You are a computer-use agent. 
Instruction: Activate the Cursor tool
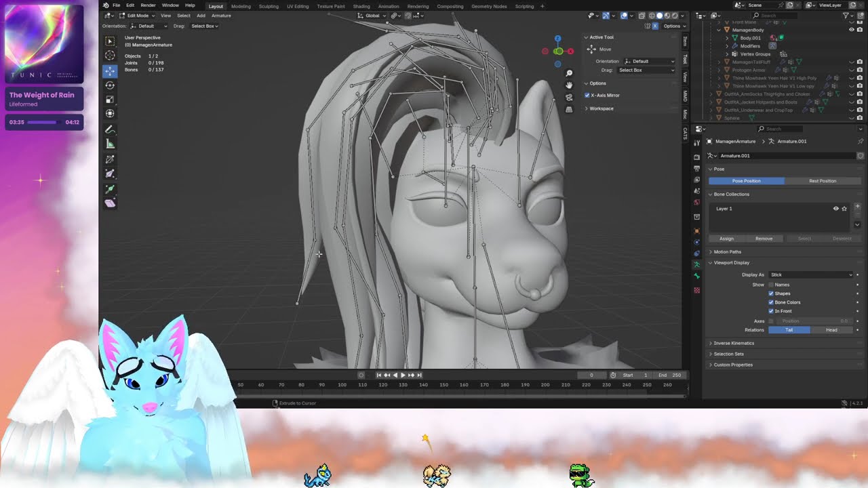point(110,56)
